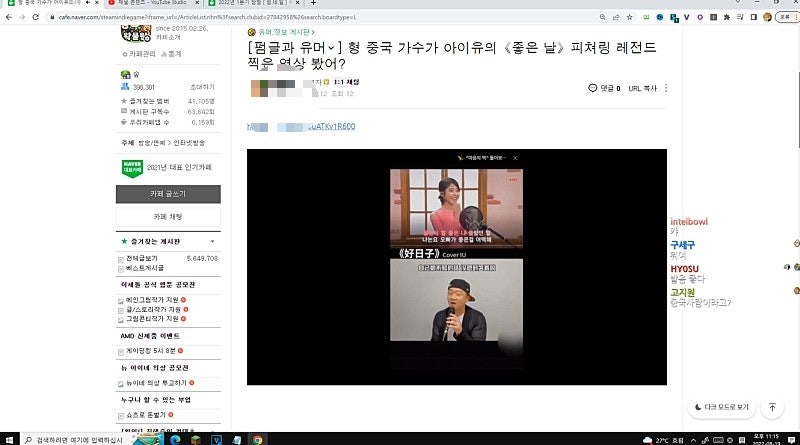800x445 pixels.
Task: Click the 카페 글쓰기 write post button
Action: tap(168, 194)
